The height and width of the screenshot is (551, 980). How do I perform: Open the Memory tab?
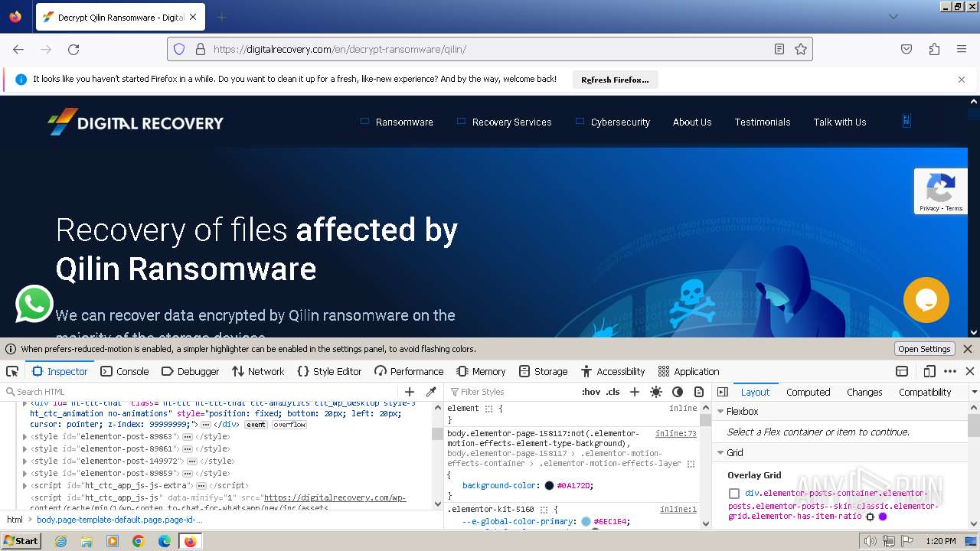(x=481, y=371)
